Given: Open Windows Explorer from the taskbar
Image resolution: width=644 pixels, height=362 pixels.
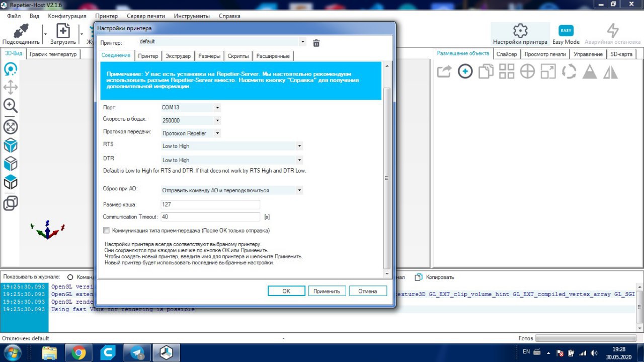Looking at the screenshot, I should pos(49,352).
